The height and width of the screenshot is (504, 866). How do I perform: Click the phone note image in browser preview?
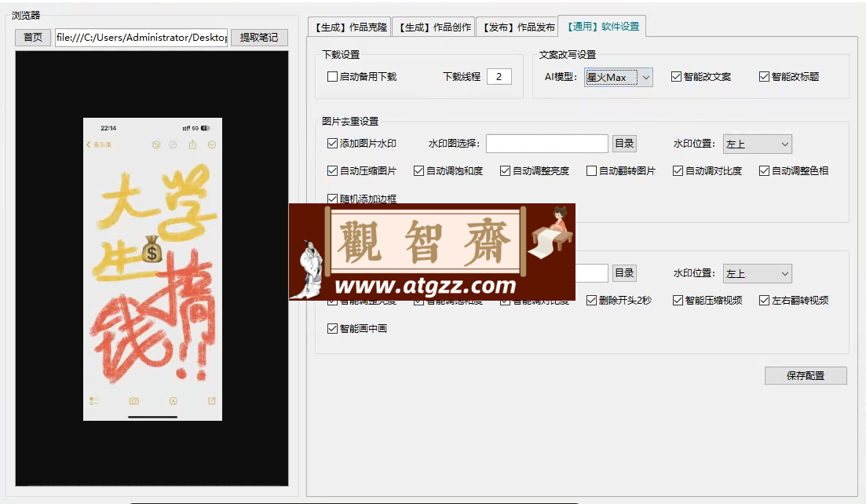pos(152,268)
